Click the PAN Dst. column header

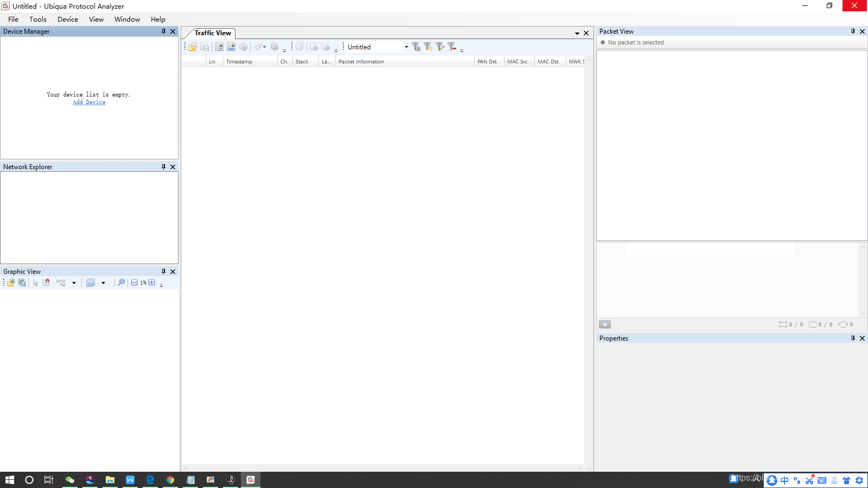[489, 62]
